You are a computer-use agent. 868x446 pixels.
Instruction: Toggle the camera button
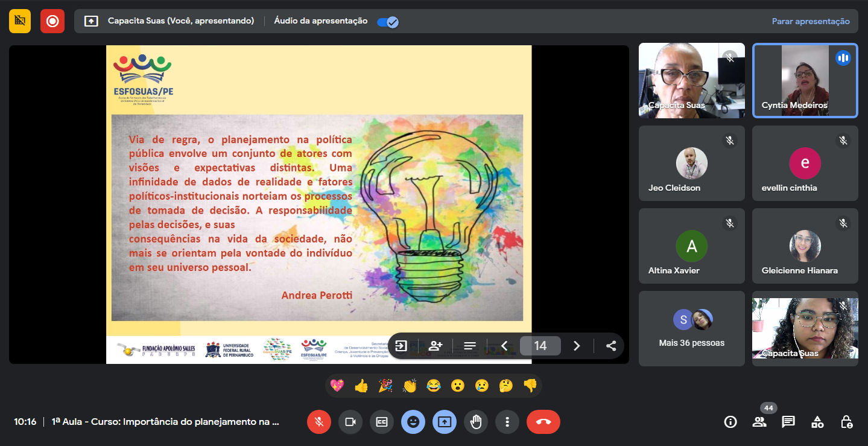click(x=350, y=422)
